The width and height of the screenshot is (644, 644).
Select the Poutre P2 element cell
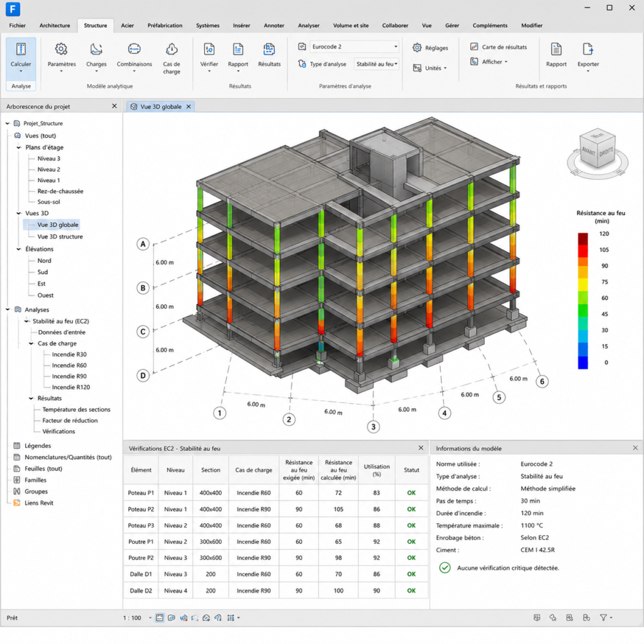pyautogui.click(x=141, y=558)
